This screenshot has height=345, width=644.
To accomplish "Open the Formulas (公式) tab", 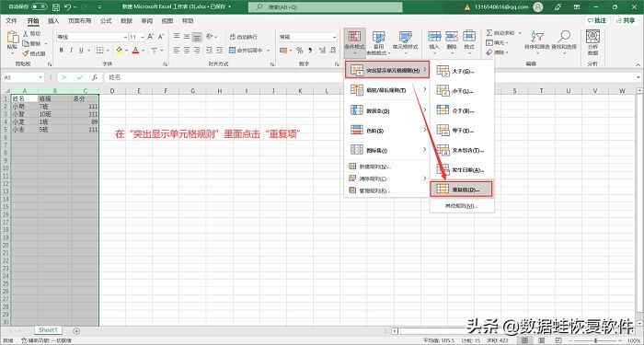I will (106, 21).
